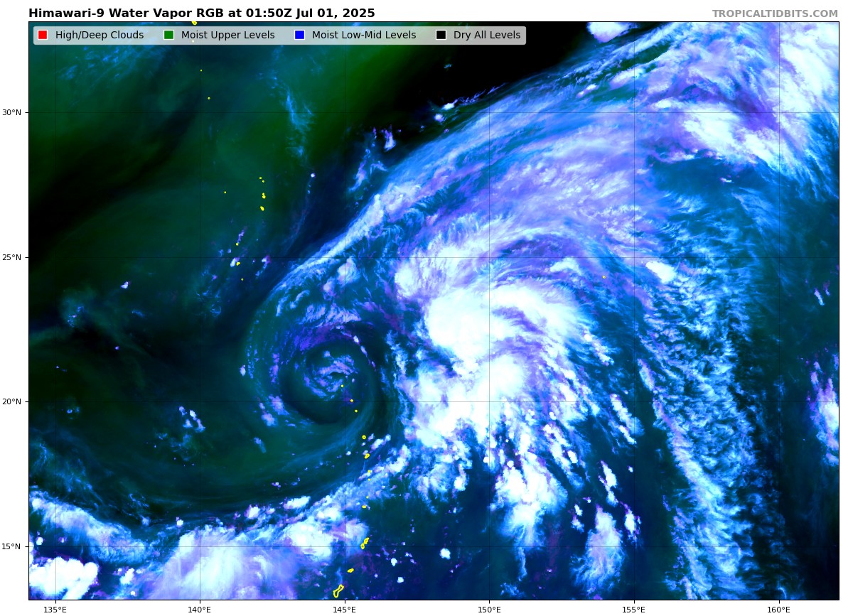Click the TROPICALTIDBITS.COM credit text

(x=775, y=13)
